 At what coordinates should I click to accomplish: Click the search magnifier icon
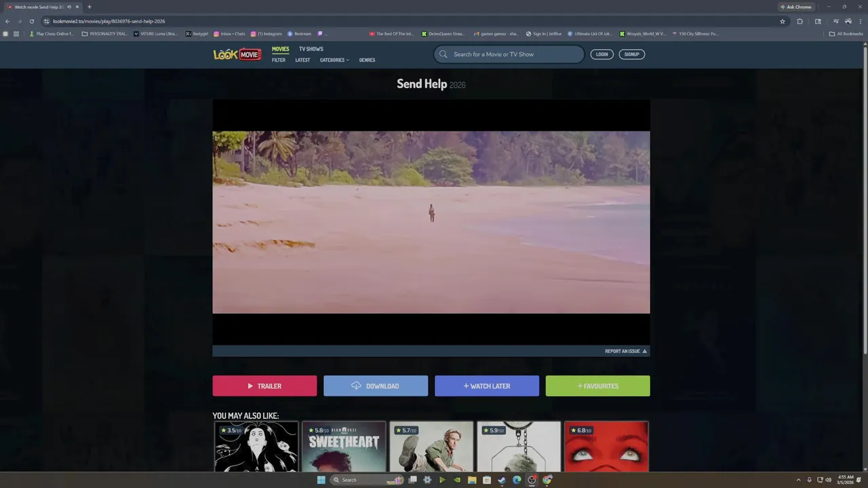tap(443, 54)
